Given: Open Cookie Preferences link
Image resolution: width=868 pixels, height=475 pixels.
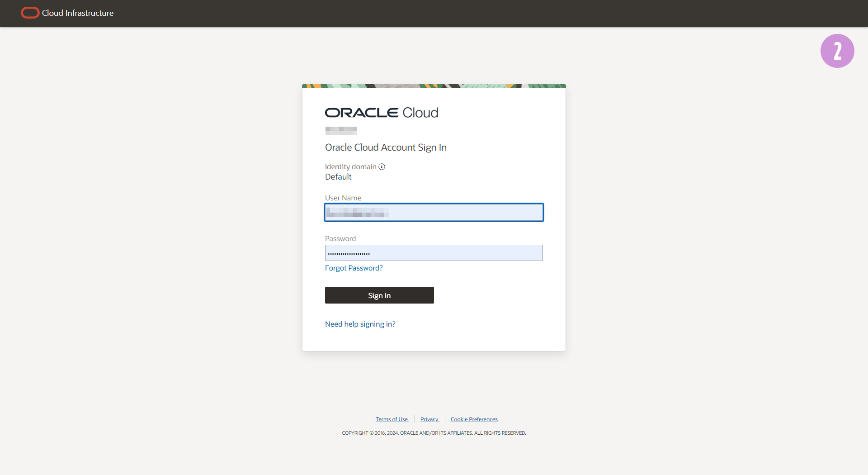Looking at the screenshot, I should click(x=474, y=419).
